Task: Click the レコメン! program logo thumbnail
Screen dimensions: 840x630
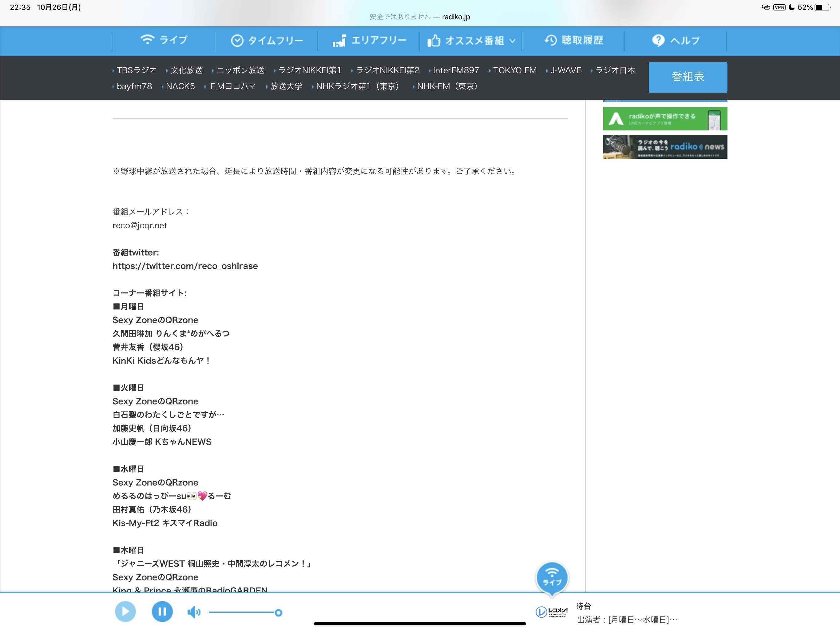Action: pos(552,612)
